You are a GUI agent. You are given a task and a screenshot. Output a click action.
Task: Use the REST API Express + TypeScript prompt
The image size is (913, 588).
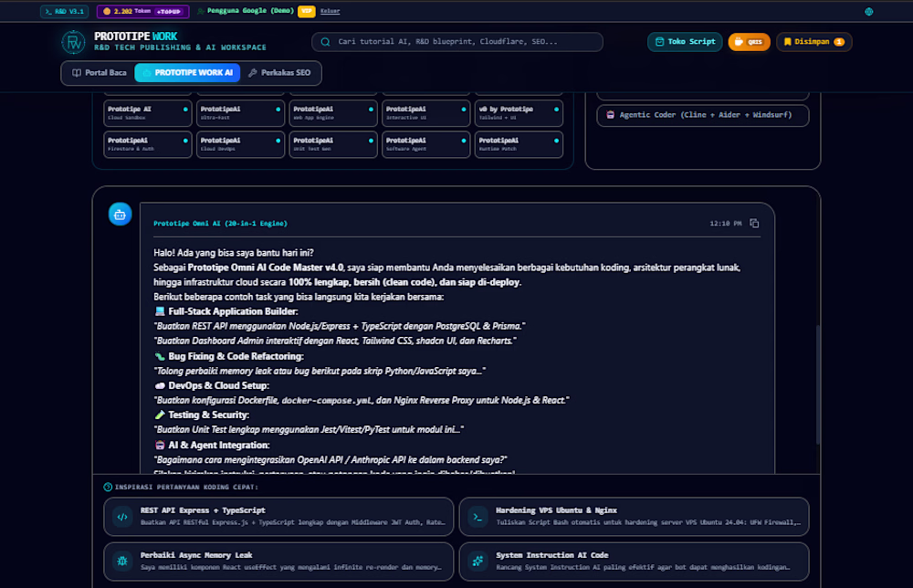click(x=278, y=517)
